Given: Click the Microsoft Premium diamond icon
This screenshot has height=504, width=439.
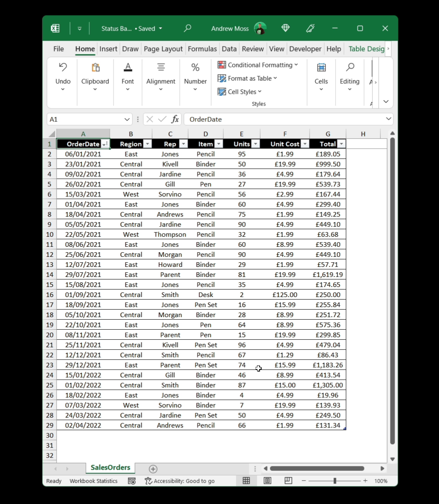Looking at the screenshot, I should point(286,28).
